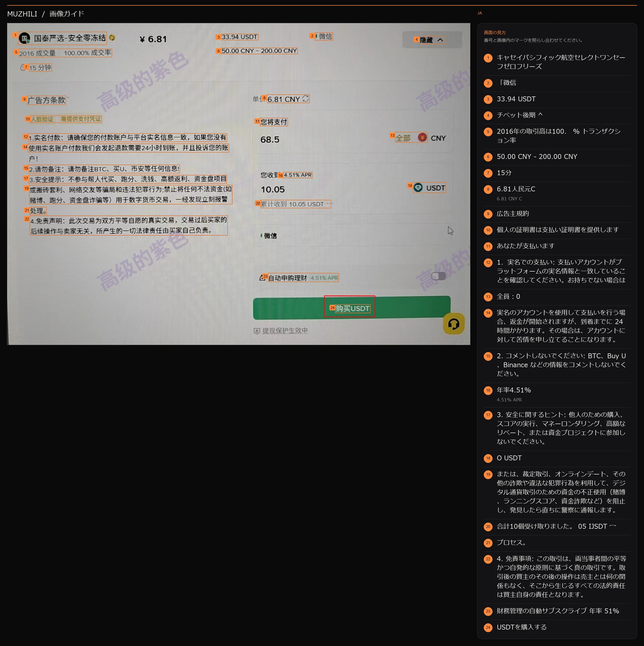Click the USDT token icon
The image size is (644, 646).
(x=418, y=187)
